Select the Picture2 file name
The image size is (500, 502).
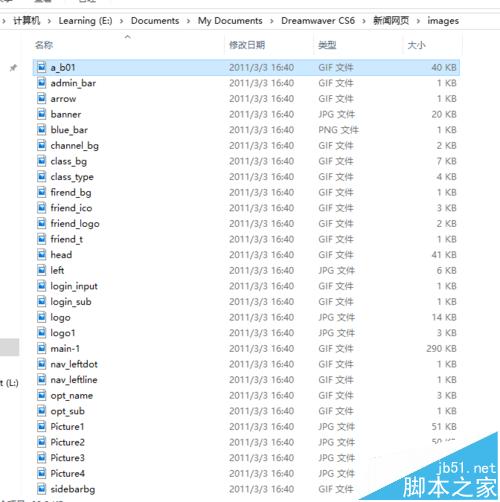(67, 442)
